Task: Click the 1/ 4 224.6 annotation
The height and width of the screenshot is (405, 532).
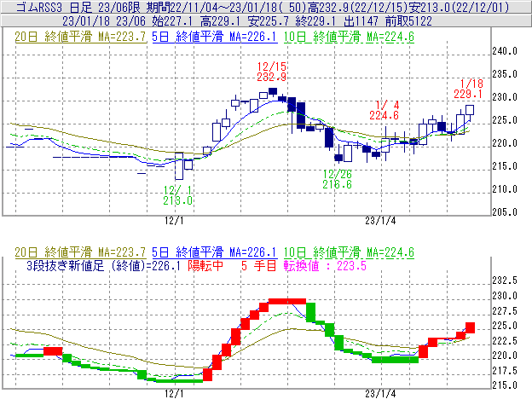Action: pyautogui.click(x=384, y=110)
